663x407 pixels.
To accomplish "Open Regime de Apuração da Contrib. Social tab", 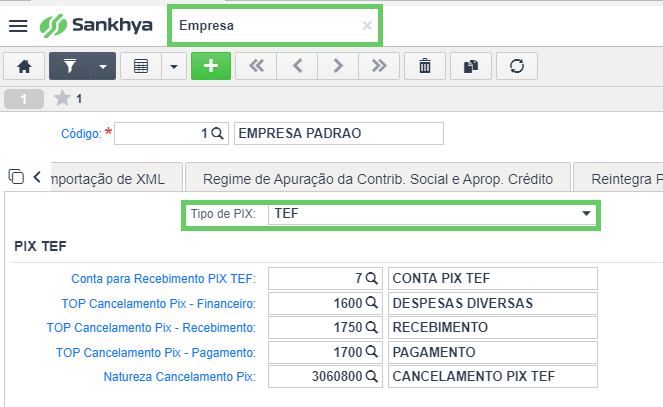I will coord(378,179).
